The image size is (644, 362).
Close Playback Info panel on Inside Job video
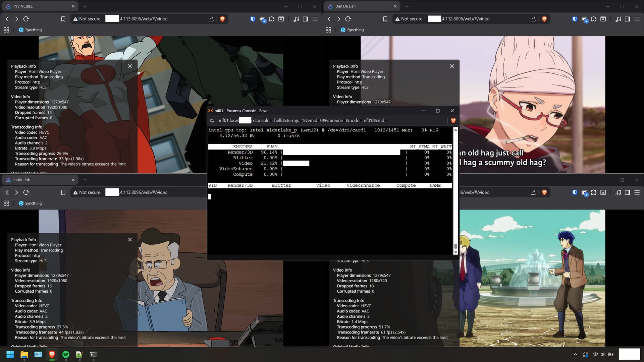click(x=130, y=240)
